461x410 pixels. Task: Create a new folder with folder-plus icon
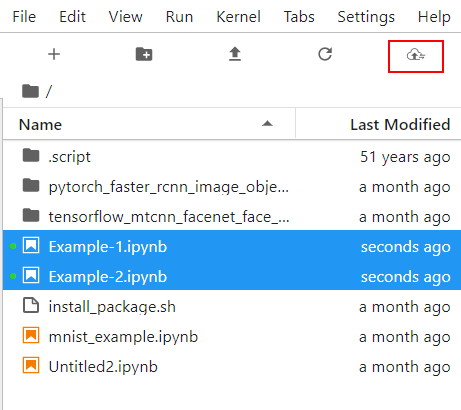[x=144, y=54]
